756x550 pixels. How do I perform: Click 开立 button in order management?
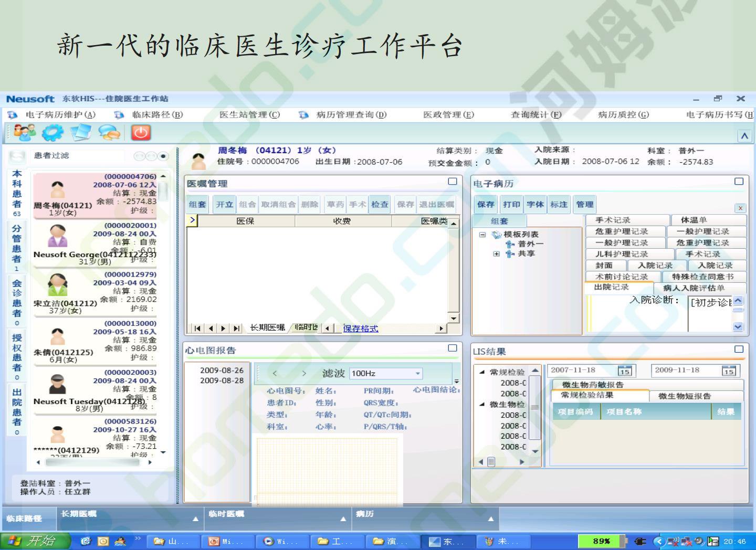pyautogui.click(x=224, y=205)
